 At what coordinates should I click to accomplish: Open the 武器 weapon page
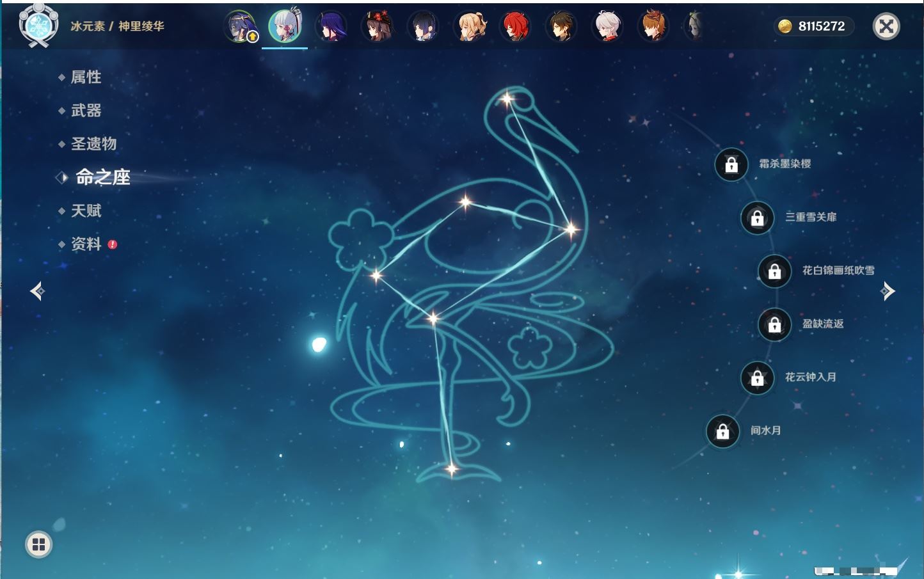tap(86, 111)
